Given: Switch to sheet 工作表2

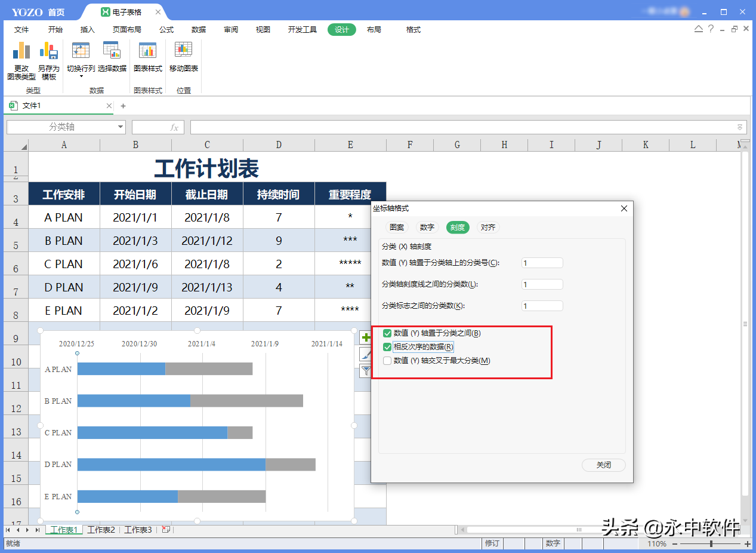Looking at the screenshot, I should (x=101, y=530).
